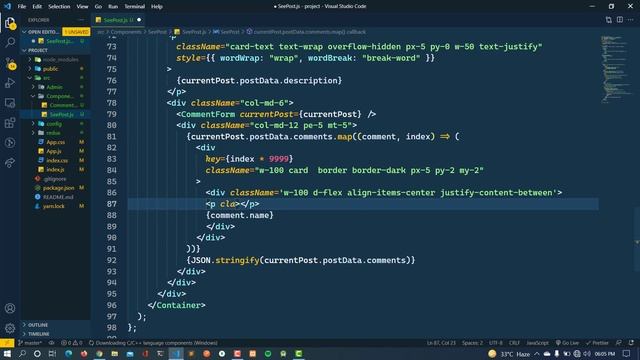Collapse the PROJECT section header

pos(56,50)
